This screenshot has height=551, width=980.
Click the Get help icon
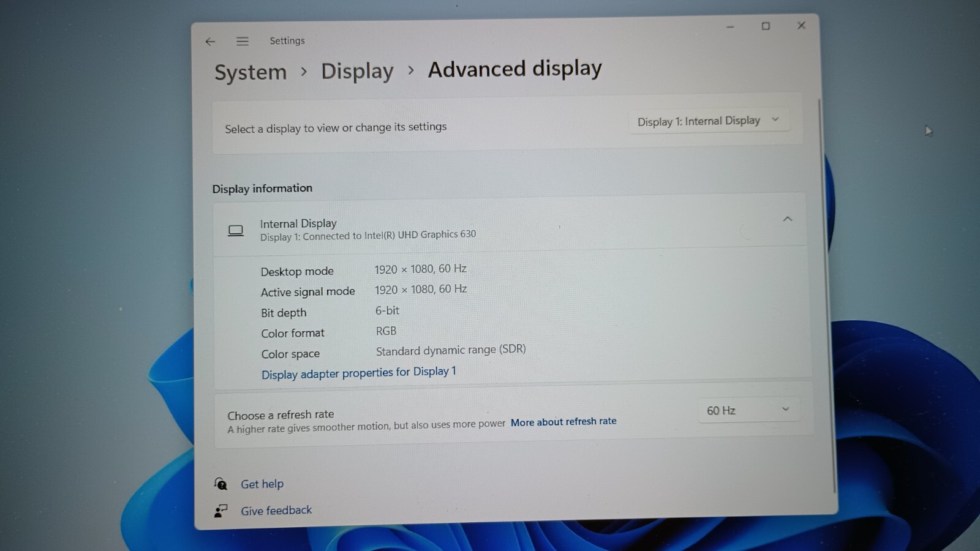point(221,484)
